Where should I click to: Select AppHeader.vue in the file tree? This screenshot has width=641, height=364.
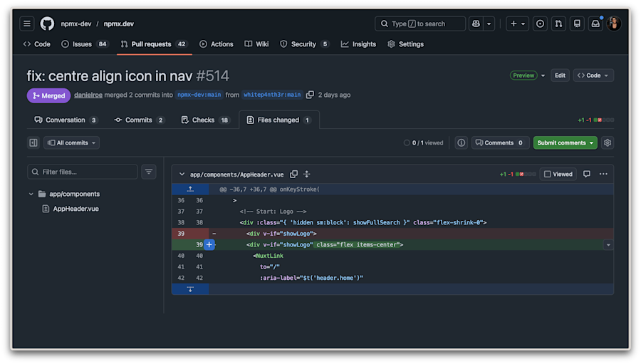75,209
